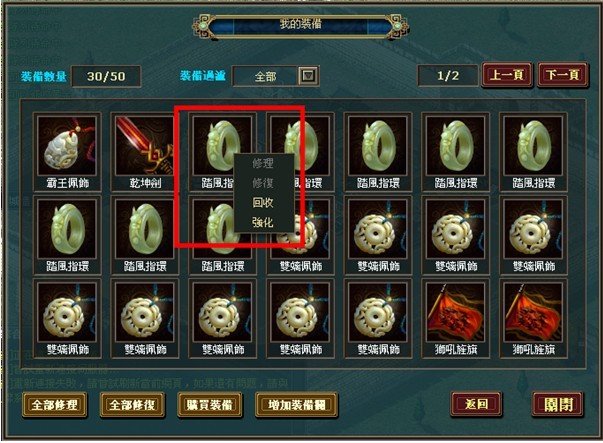Screen dimensions: 603x443
Task: Choose 回收 from the context menu
Action: (263, 202)
